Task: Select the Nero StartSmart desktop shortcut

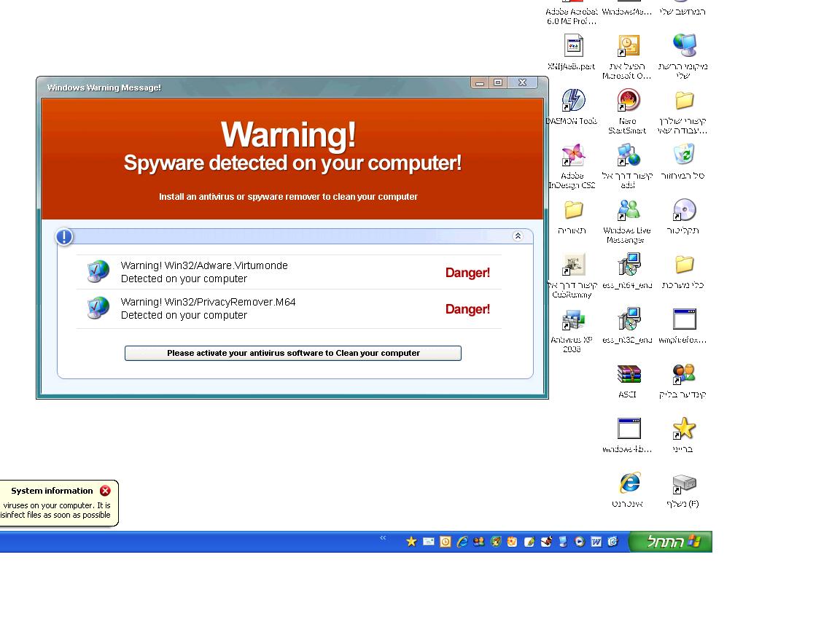Action: tap(629, 100)
